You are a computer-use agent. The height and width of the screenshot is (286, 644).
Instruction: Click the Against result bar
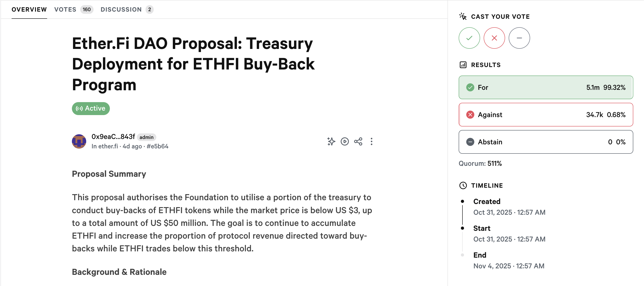pyautogui.click(x=546, y=115)
